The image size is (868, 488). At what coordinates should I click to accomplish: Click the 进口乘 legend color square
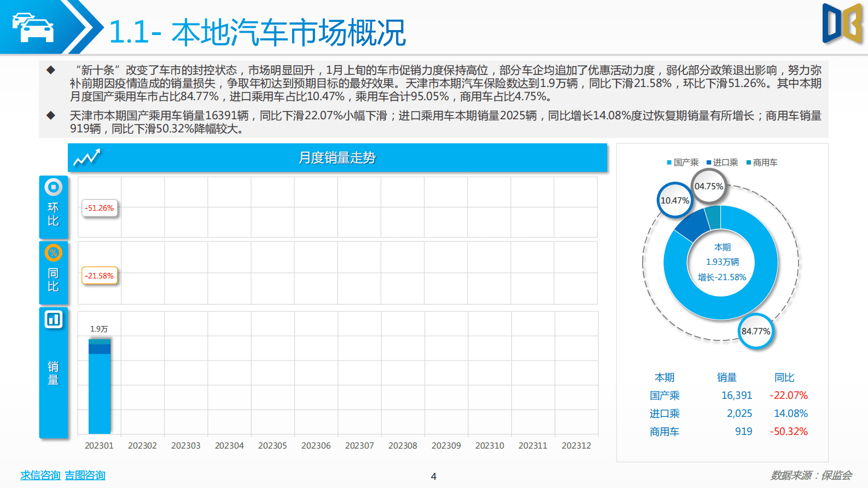pyautogui.click(x=708, y=162)
